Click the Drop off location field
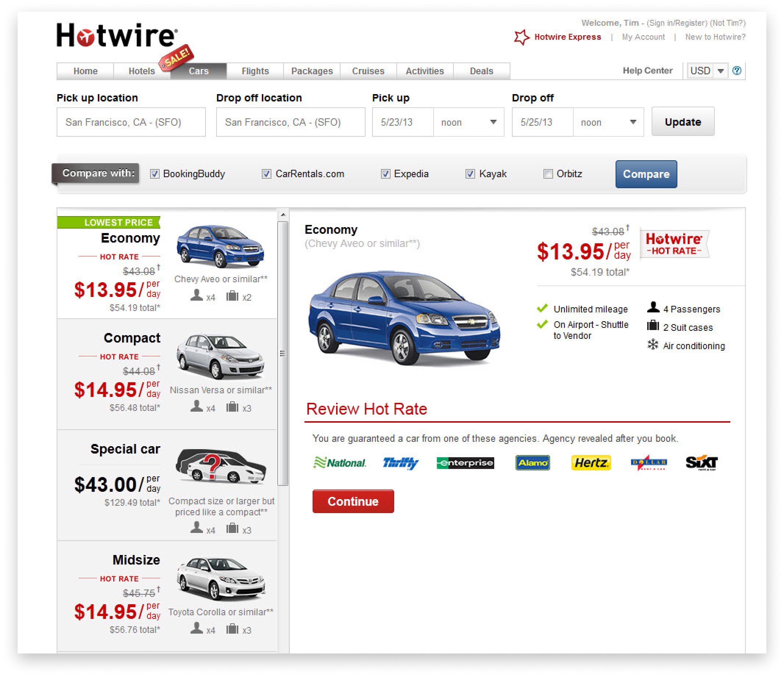784x677 pixels. point(291,122)
